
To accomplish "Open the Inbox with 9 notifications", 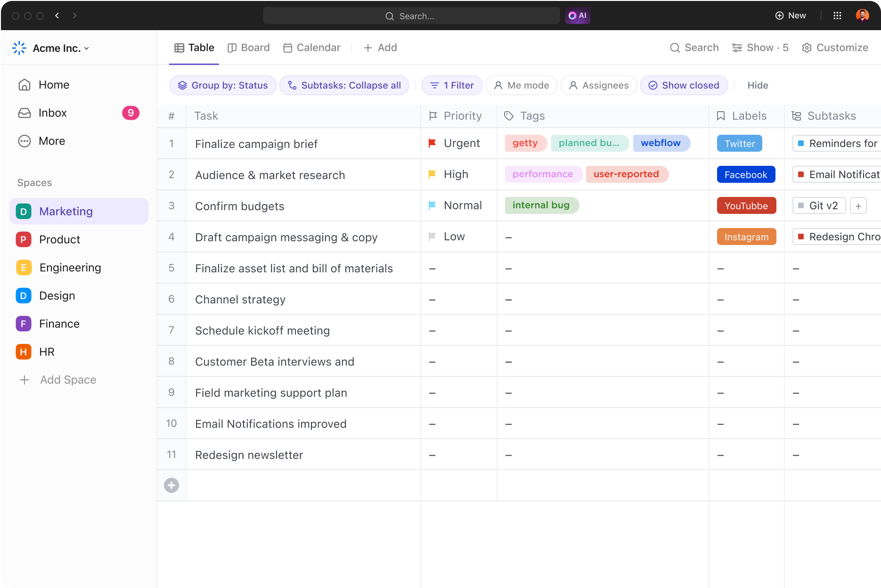I will 53,113.
